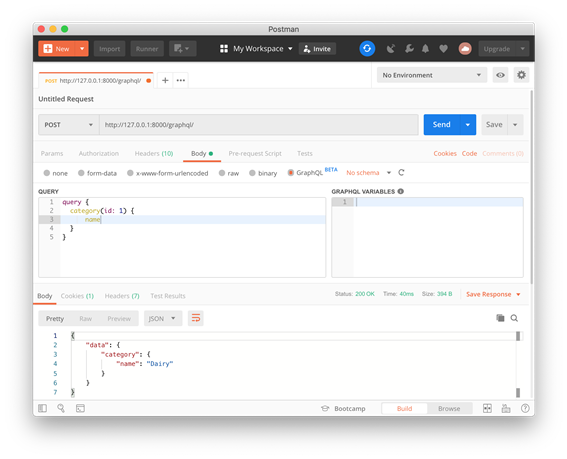Viewport: 567px width, 459px height.
Task: Send the request
Action: pyautogui.click(x=442, y=125)
